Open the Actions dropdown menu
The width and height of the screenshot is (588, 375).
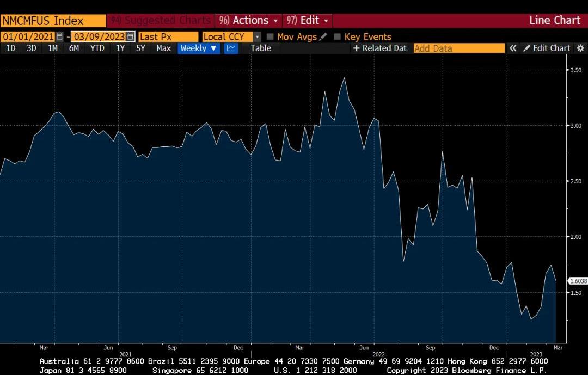(x=249, y=21)
